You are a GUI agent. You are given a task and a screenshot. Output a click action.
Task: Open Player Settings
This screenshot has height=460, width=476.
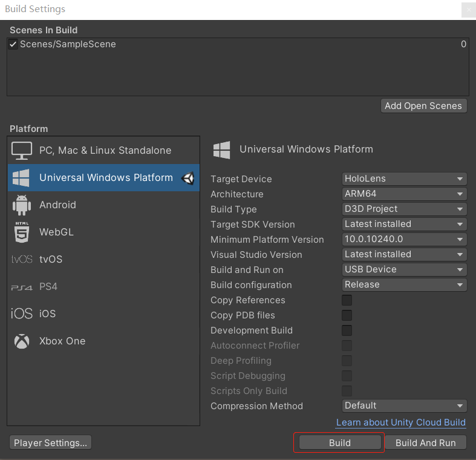point(51,442)
